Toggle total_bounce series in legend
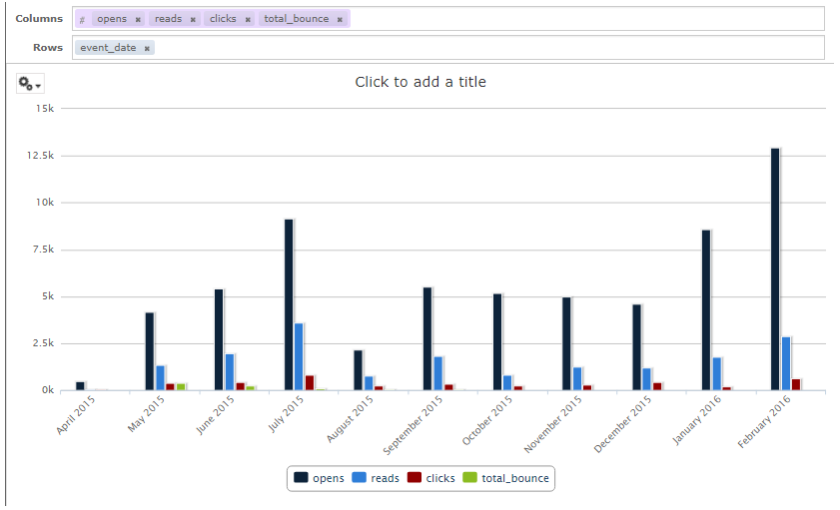 click(x=506, y=478)
